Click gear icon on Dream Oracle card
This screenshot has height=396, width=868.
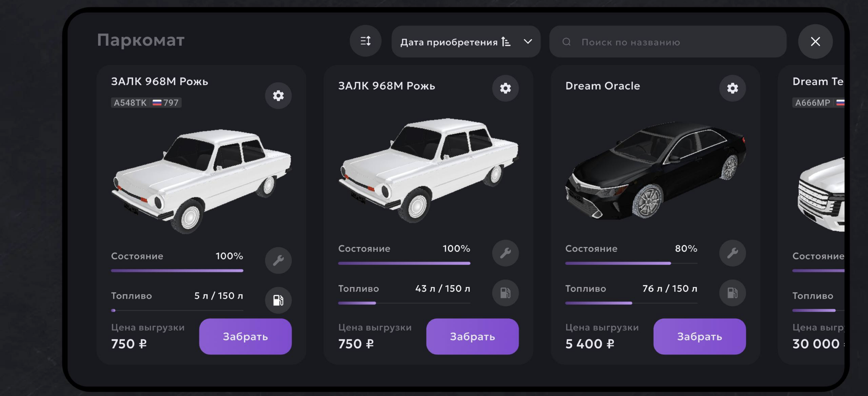tap(732, 88)
